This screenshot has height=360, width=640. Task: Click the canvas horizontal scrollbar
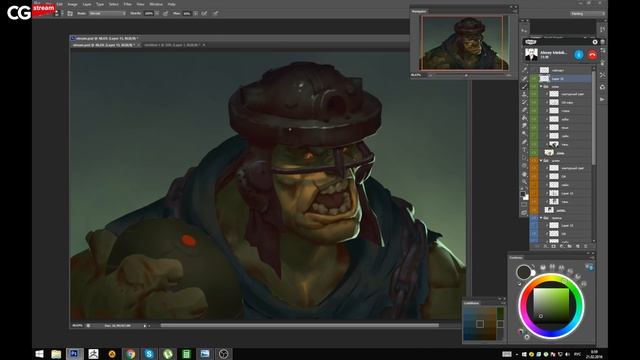pos(300,325)
